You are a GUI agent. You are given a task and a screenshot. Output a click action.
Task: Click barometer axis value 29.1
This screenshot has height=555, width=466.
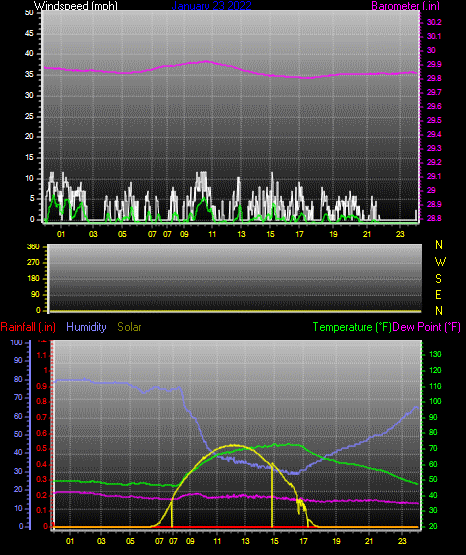click(434, 176)
